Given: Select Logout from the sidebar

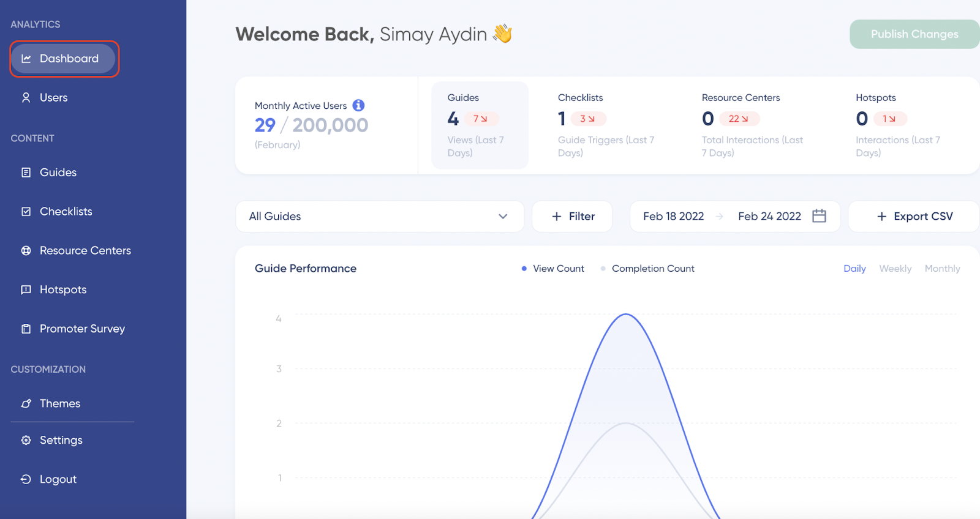Looking at the screenshot, I should click(58, 480).
